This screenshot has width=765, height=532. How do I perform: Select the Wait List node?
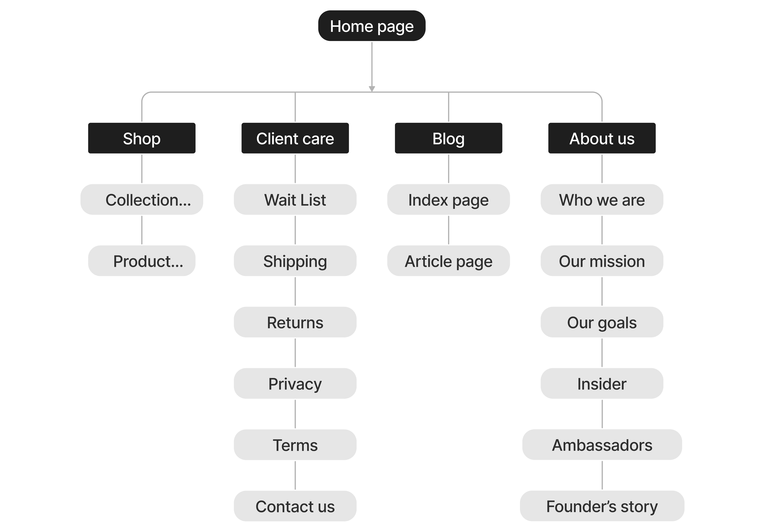tap(295, 199)
